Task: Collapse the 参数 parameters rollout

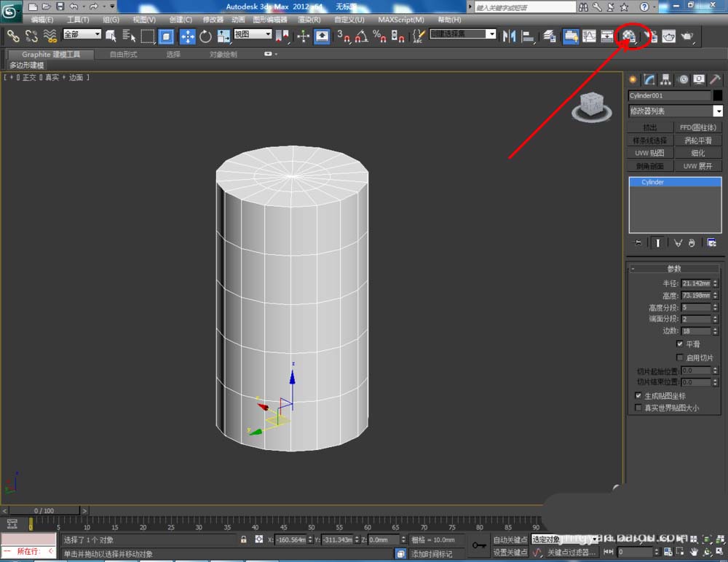Action: point(674,269)
